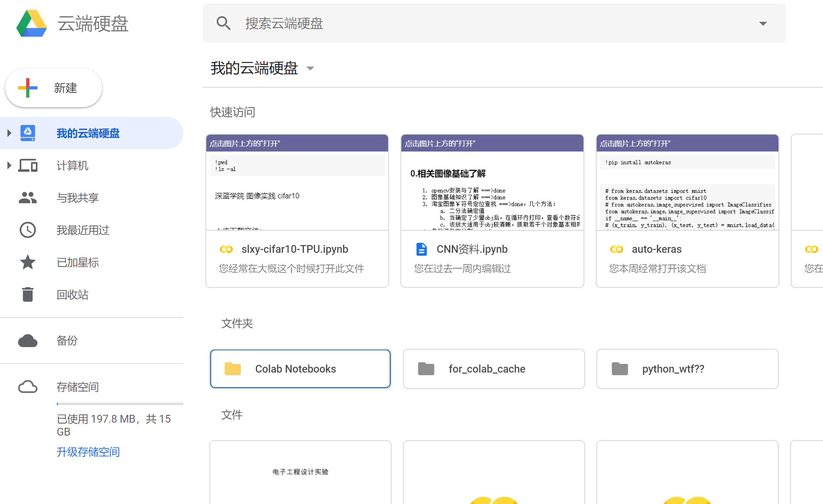
Task: Open auto-keras file
Action: pyautogui.click(x=657, y=249)
